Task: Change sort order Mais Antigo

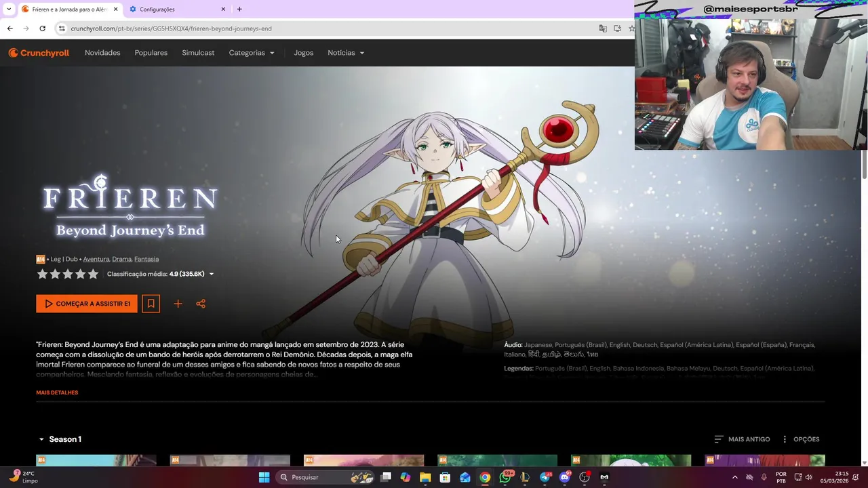Action: [742, 439]
